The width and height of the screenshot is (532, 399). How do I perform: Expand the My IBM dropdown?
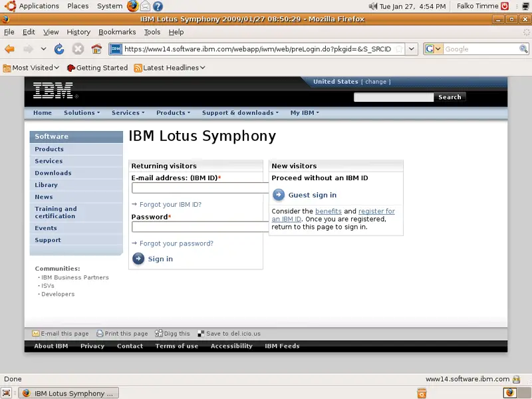(x=305, y=112)
